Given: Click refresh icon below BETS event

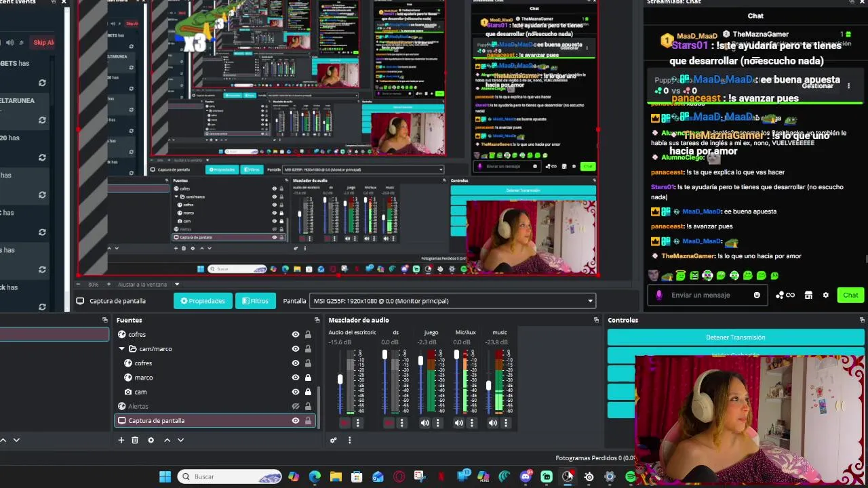Looking at the screenshot, I should click(42, 83).
